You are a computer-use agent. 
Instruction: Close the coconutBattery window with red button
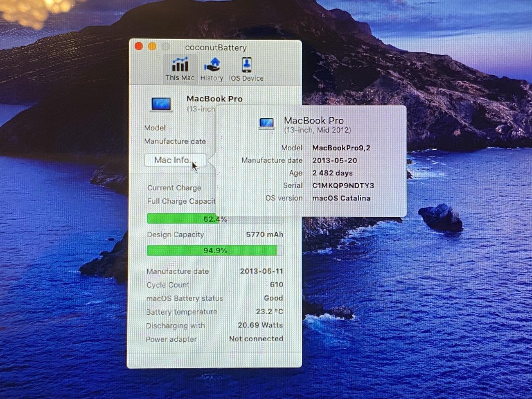(139, 47)
